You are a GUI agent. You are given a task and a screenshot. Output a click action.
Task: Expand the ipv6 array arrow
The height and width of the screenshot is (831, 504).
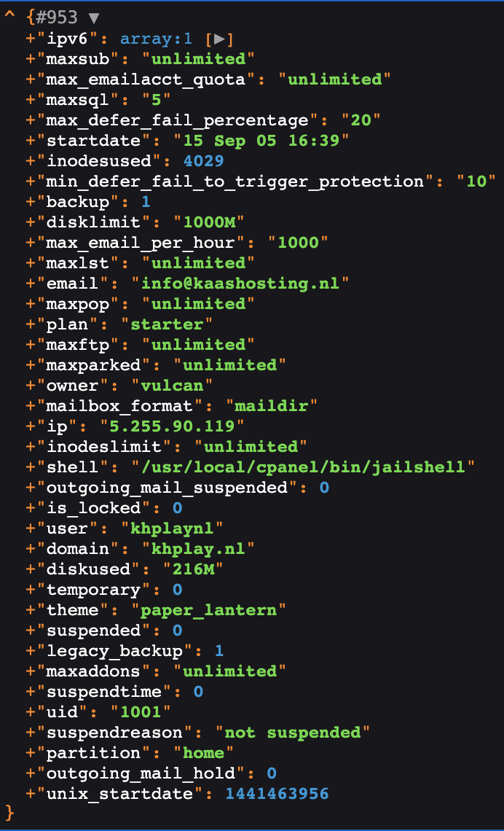(219, 39)
